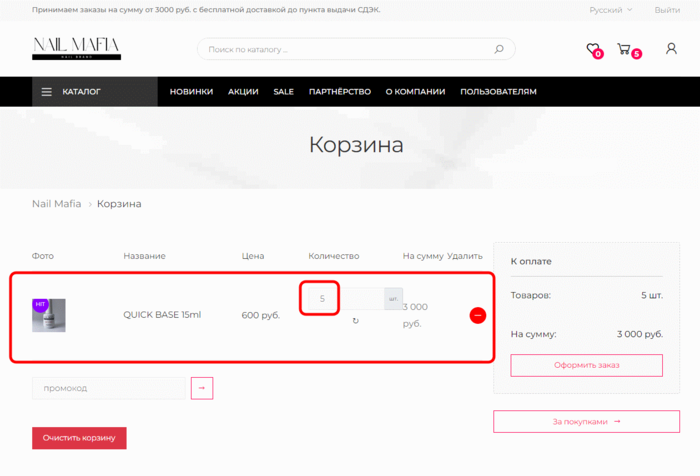Open the Акции menu item
This screenshot has height=476, width=700.
click(243, 92)
